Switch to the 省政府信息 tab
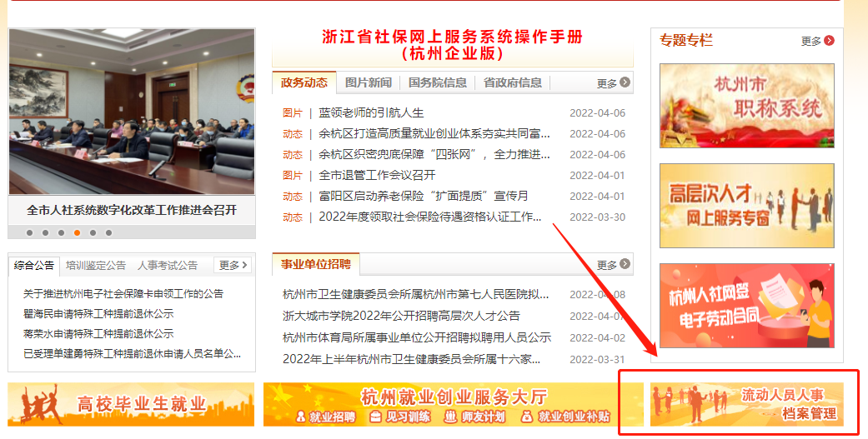Image resolution: width=868 pixels, height=439 pixels. click(x=513, y=82)
